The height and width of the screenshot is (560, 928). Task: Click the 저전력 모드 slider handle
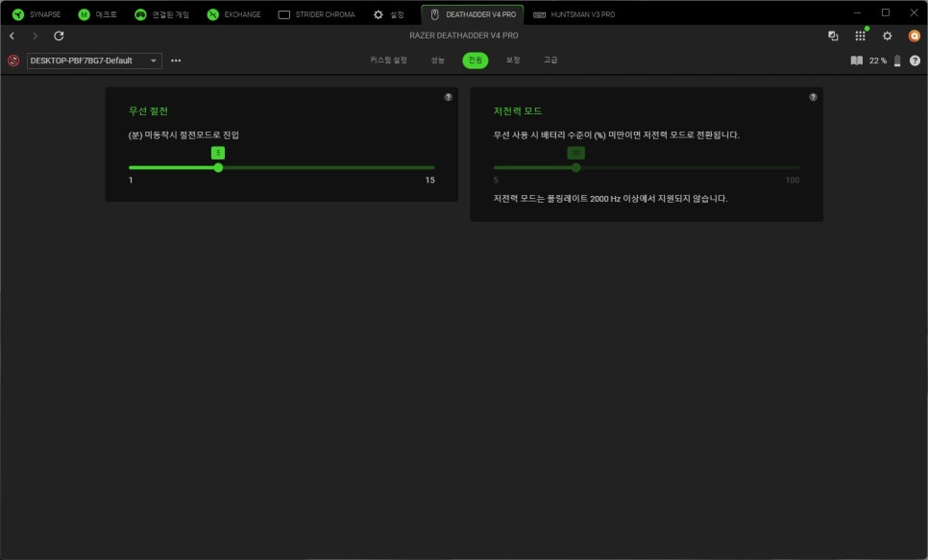[575, 167]
